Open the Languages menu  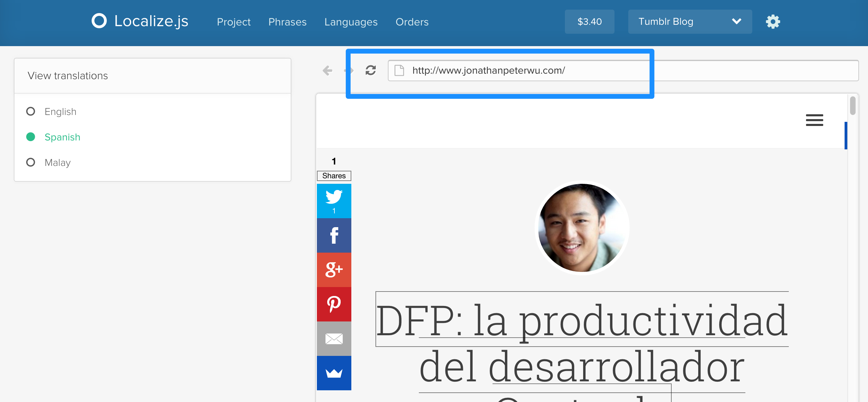pyautogui.click(x=351, y=22)
